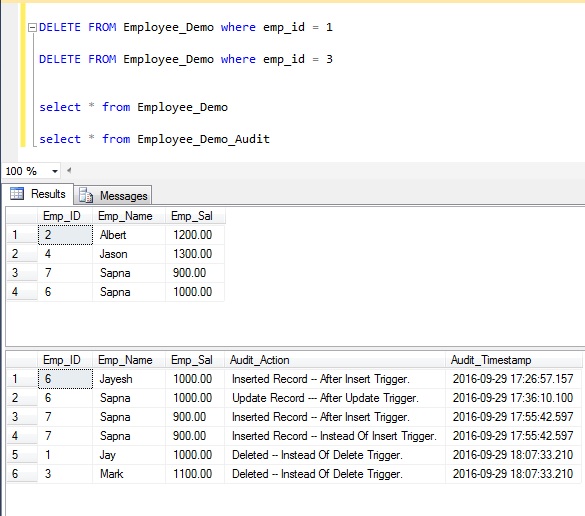Viewport: 585px width, 516px height.
Task: Open the 100 % zoom dropdown
Action: (54, 171)
